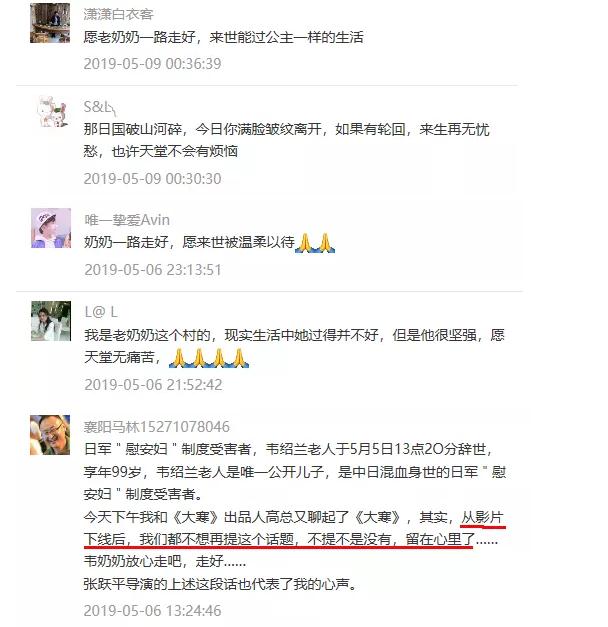This screenshot has width=608, height=627.
Task: Click timestamp 2019-05-09 00:30:30
Action: (x=152, y=179)
